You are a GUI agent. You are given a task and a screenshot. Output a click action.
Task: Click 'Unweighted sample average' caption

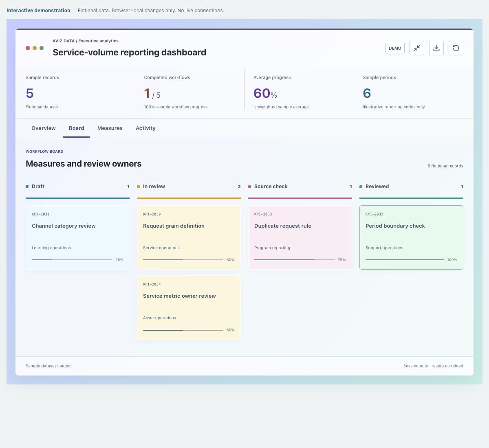(281, 107)
